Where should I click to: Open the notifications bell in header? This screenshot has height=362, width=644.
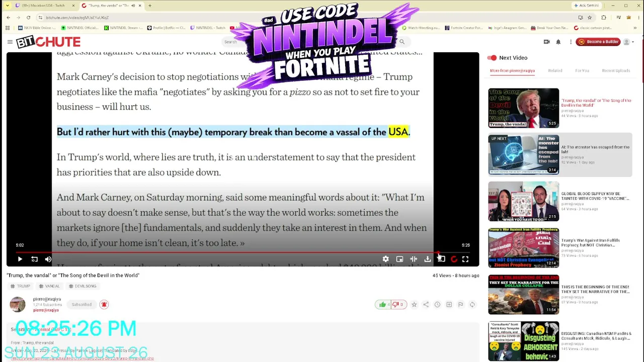click(558, 42)
